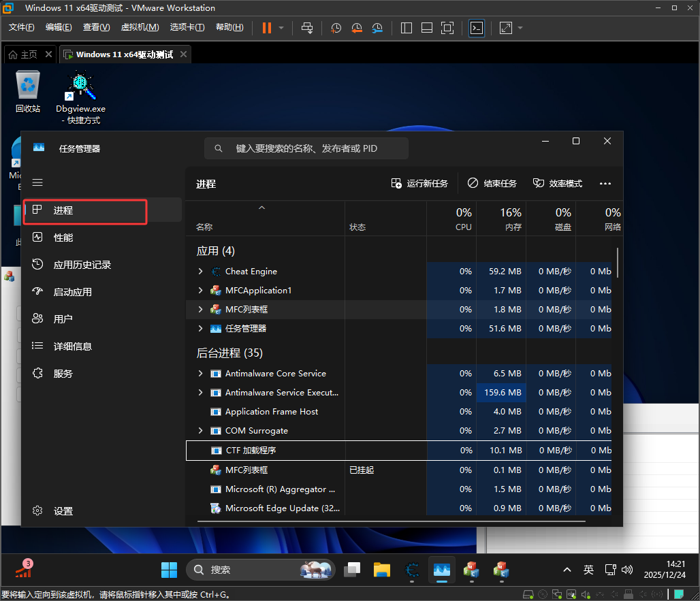Select Microsoft Edge Update (32 bit) row
This screenshot has width=700, height=601.
pyautogui.click(x=398, y=508)
